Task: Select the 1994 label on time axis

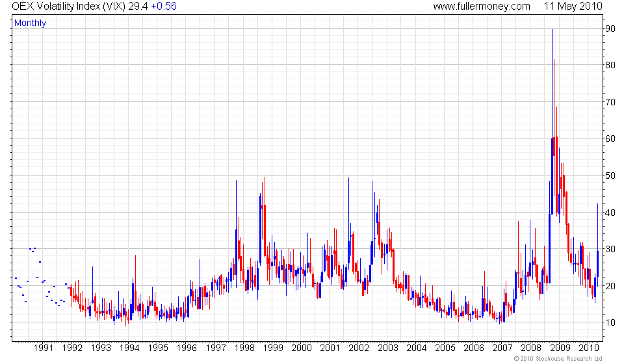Action: [x=129, y=348]
